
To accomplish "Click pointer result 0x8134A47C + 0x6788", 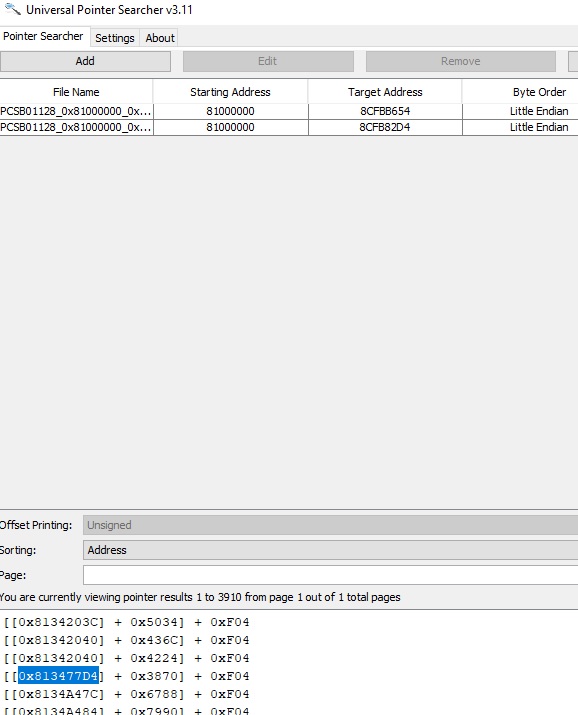I will (126, 694).
